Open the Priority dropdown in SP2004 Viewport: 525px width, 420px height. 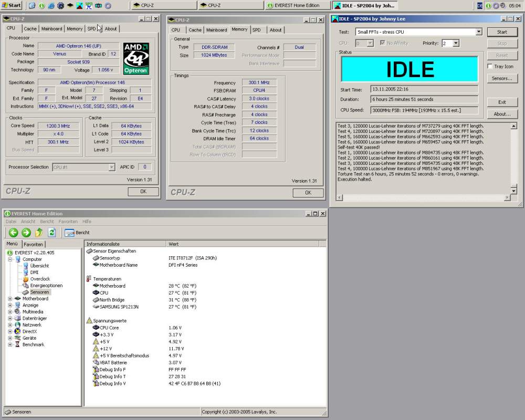click(456, 43)
